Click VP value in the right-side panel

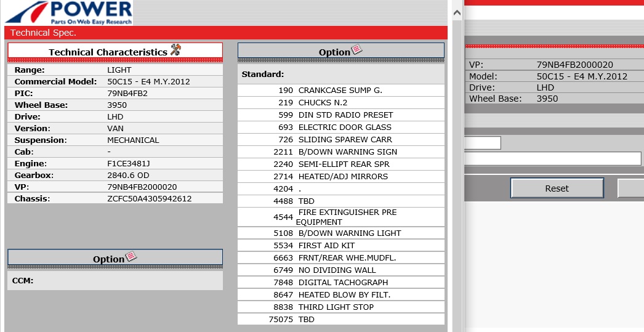pos(575,65)
